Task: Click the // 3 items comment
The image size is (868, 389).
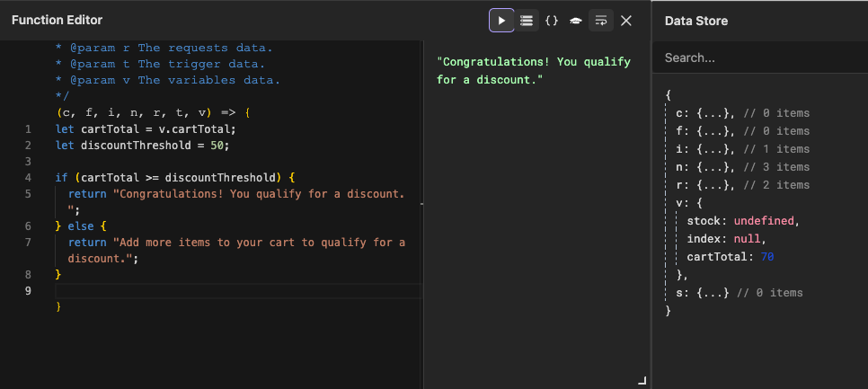Action: tap(775, 167)
